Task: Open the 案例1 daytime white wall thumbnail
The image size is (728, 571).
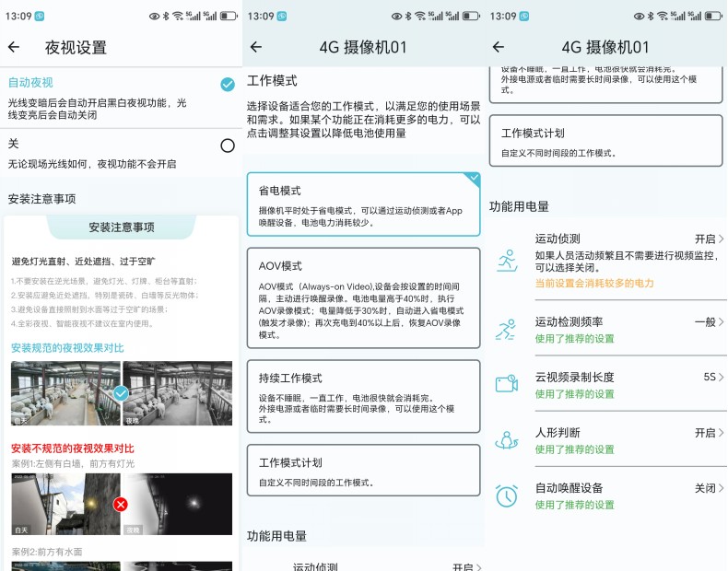Action: [65, 504]
